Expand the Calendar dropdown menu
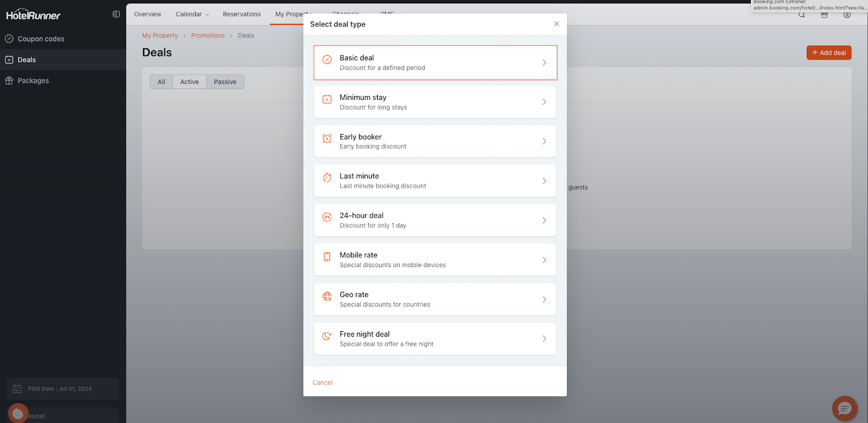 point(192,14)
